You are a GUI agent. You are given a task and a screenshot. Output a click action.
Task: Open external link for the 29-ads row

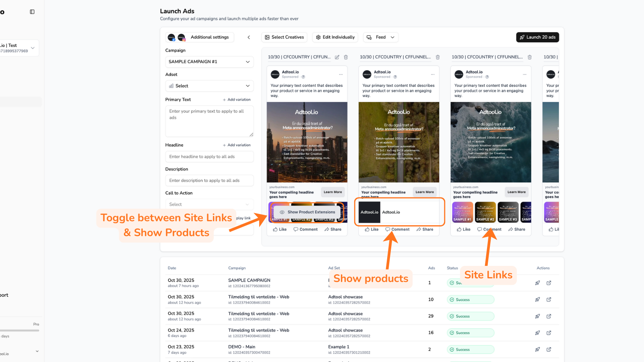coord(549,316)
